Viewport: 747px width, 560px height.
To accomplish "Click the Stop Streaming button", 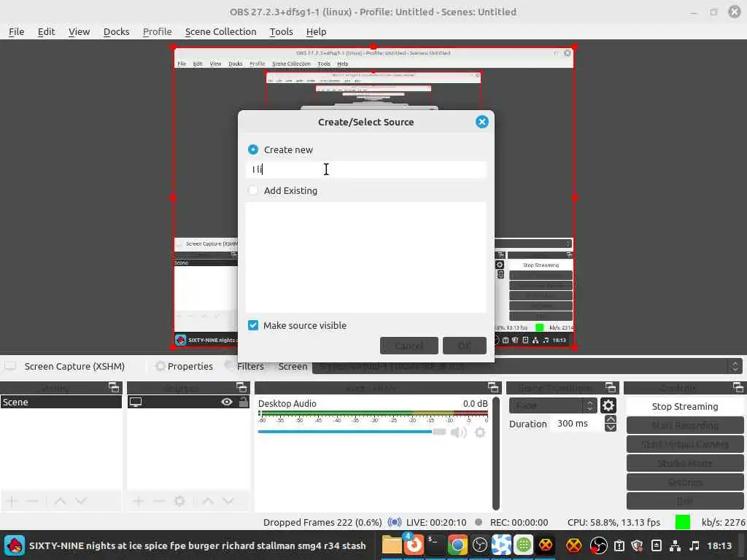I will tap(684, 406).
